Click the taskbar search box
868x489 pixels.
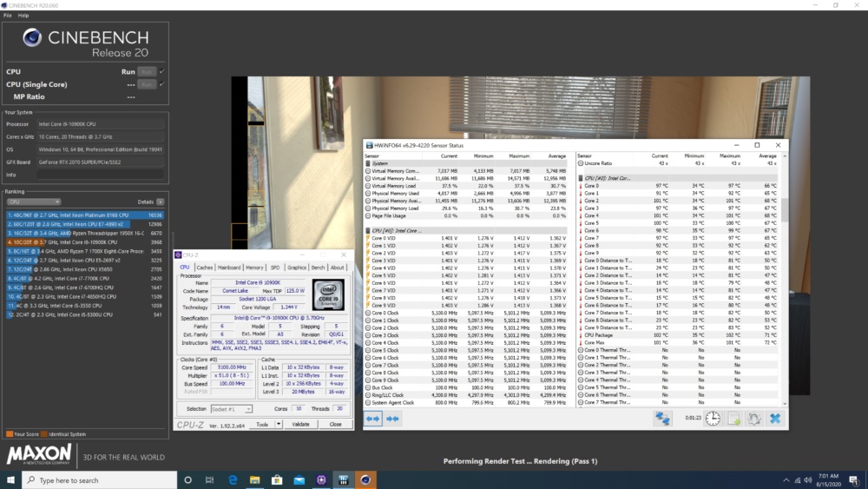point(100,480)
